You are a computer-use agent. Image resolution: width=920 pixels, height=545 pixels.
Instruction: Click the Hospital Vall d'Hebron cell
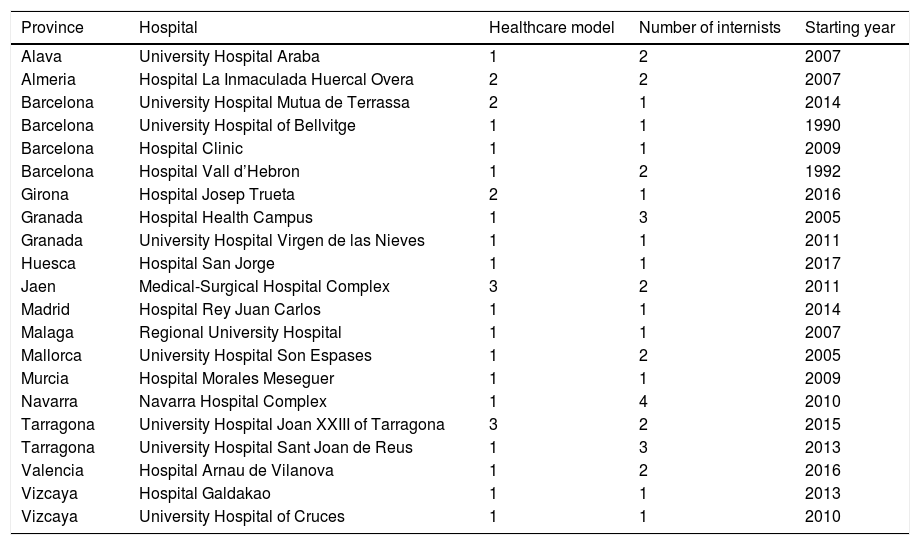[x=219, y=171]
